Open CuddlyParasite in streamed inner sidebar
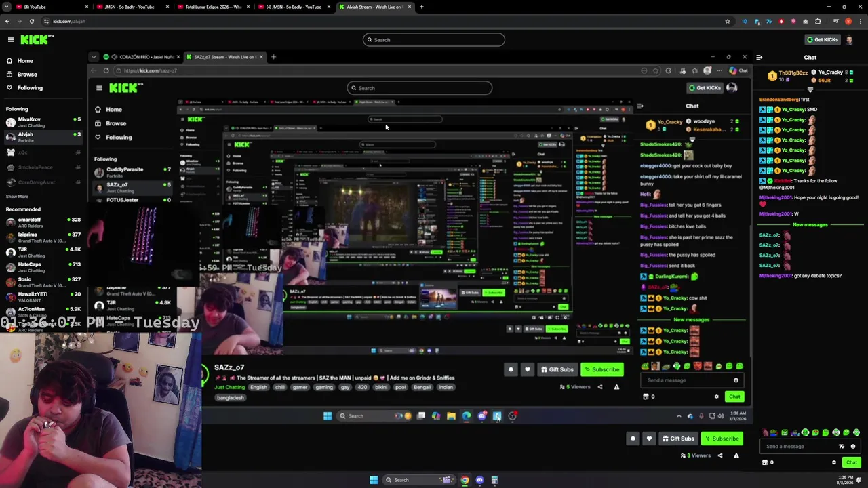 (132, 172)
